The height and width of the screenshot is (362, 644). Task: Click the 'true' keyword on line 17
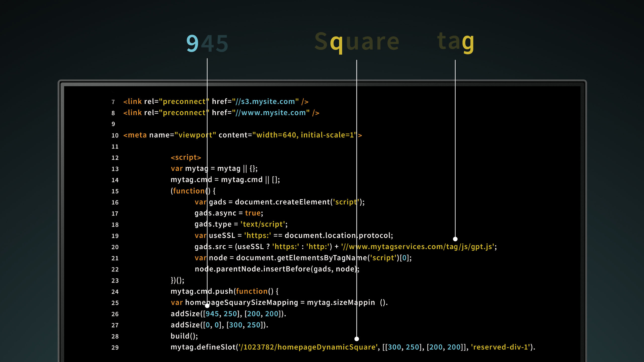(253, 213)
